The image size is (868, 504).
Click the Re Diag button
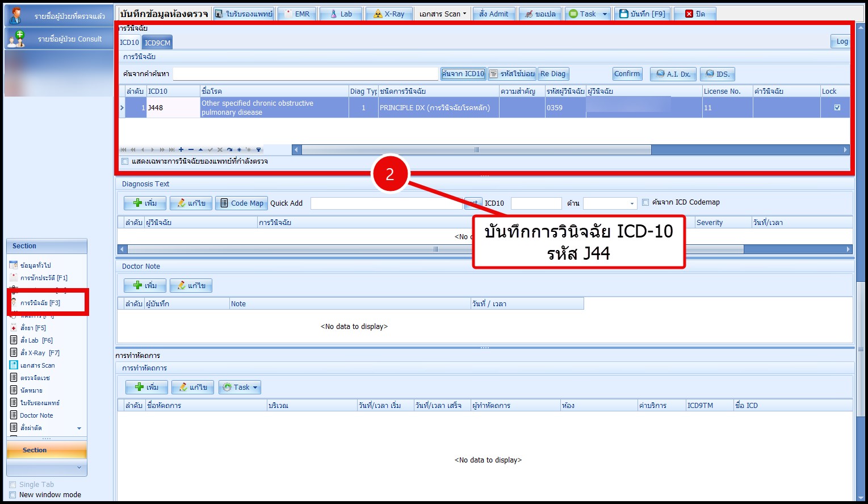(x=553, y=74)
